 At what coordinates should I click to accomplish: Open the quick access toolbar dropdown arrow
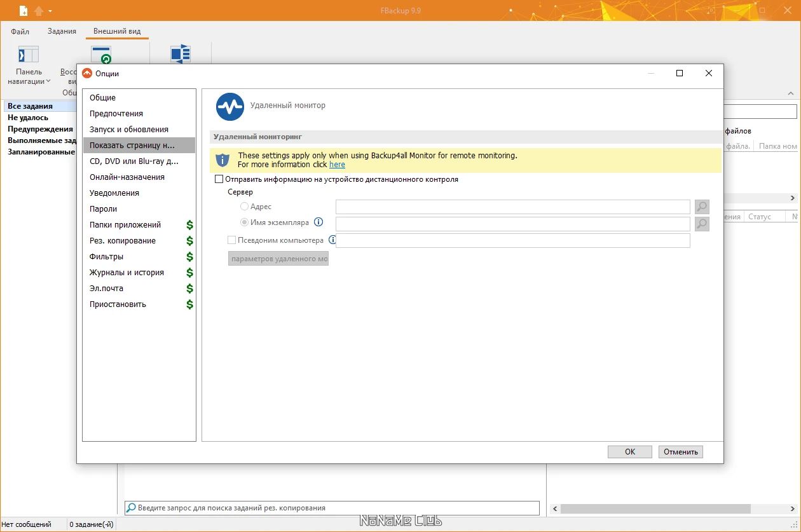[50, 11]
